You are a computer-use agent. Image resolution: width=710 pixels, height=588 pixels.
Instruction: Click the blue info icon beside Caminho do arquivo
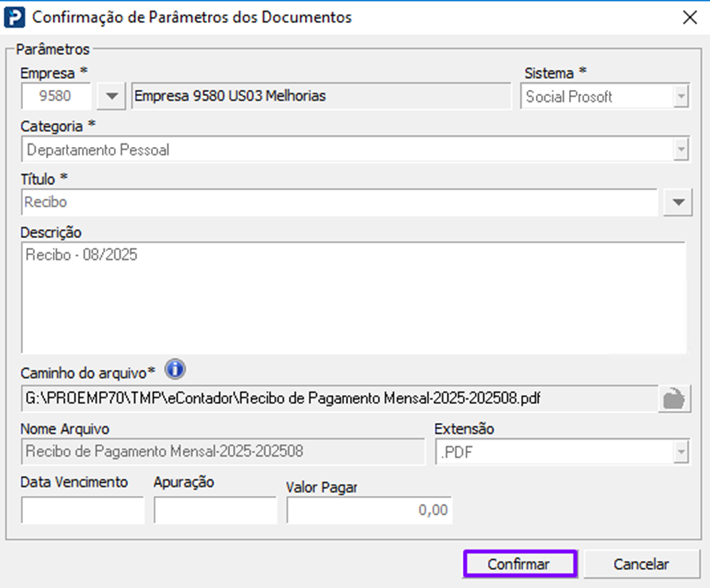(176, 370)
